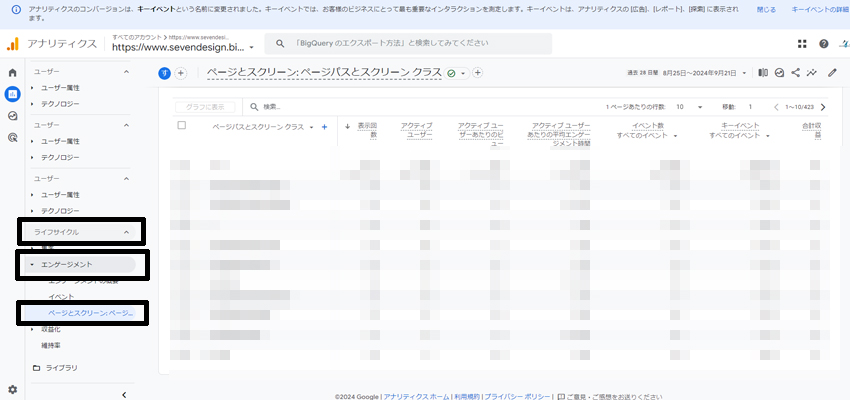Open the sparkline insights icon
Viewport: 850px width, 400px height.
coord(812,73)
